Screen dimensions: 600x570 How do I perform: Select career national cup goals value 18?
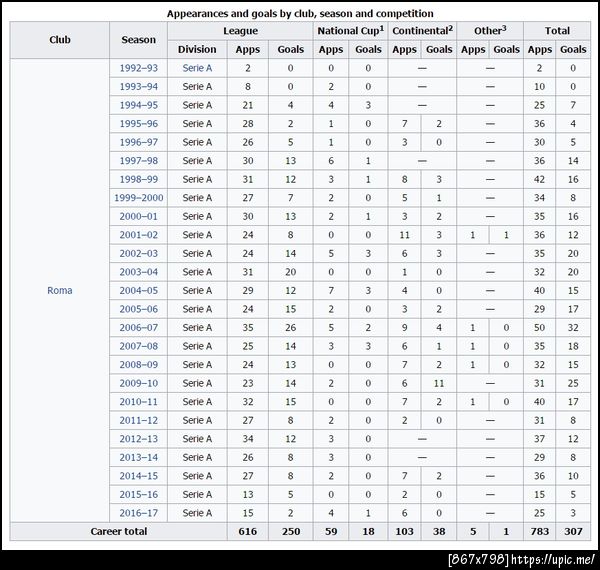(x=368, y=531)
